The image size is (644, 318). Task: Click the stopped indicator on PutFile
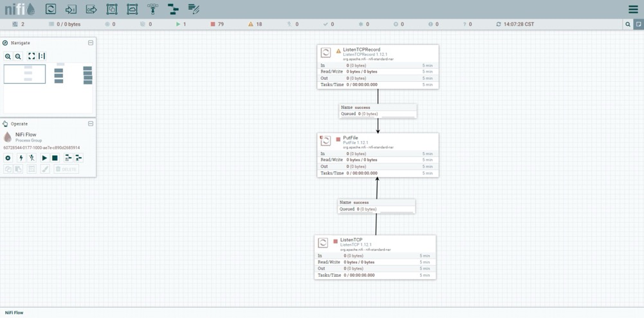coord(338,139)
